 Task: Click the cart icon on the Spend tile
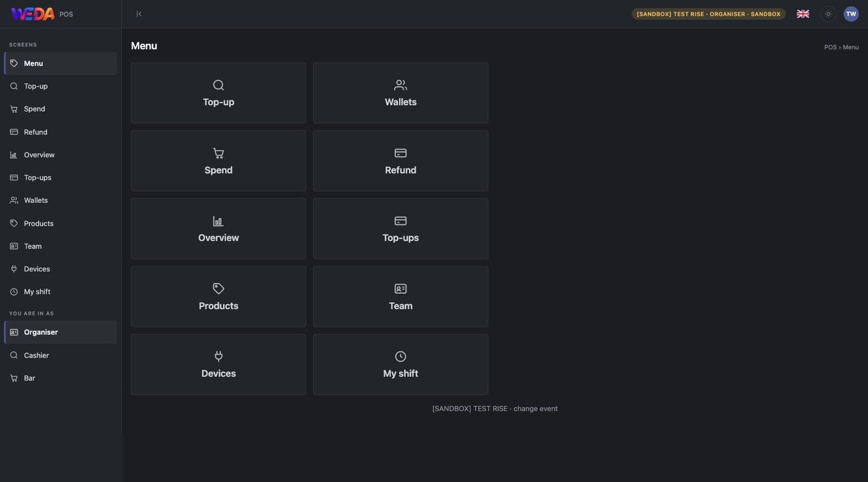(x=219, y=153)
